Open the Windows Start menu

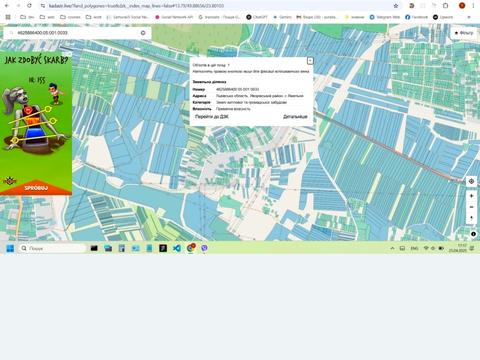10,248
